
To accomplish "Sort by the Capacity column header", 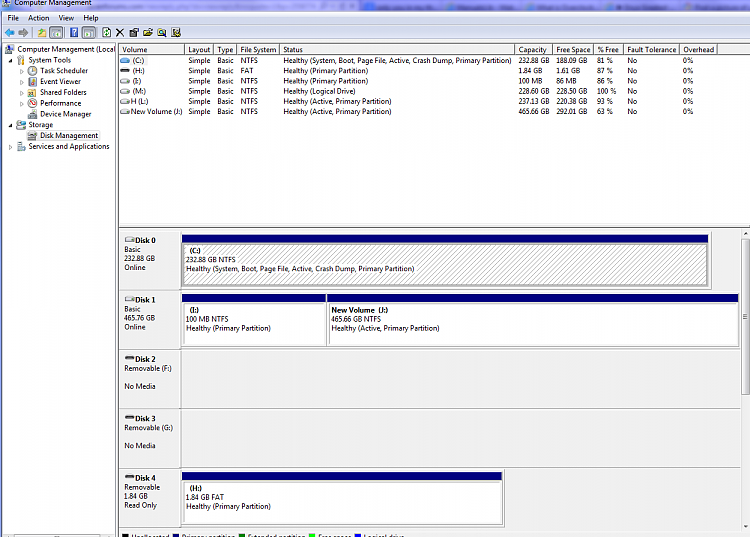I will click(533, 49).
